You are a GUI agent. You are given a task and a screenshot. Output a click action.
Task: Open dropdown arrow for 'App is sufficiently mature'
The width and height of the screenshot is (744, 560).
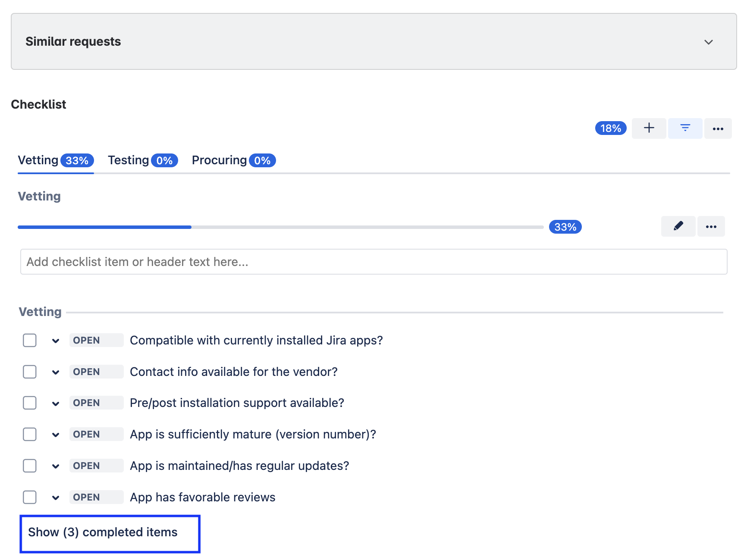click(x=56, y=435)
